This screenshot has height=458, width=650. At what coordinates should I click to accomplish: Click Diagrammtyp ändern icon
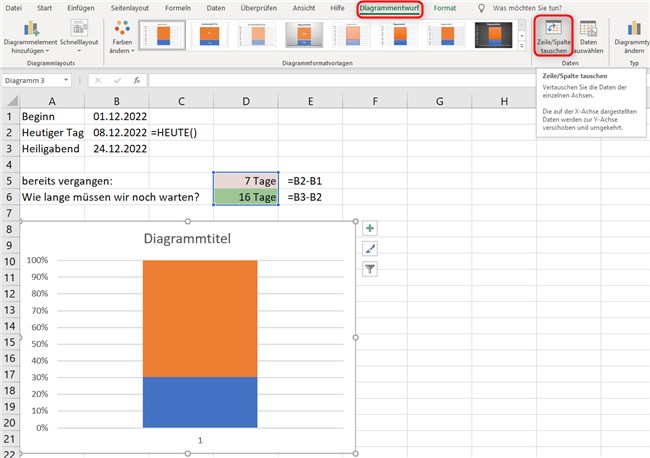(633, 36)
